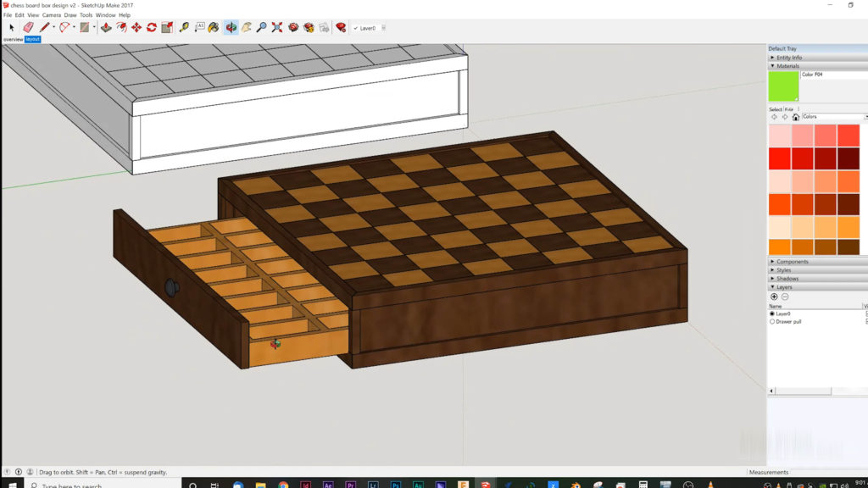Open the File menu
The width and height of the screenshot is (868, 488).
click(x=7, y=15)
